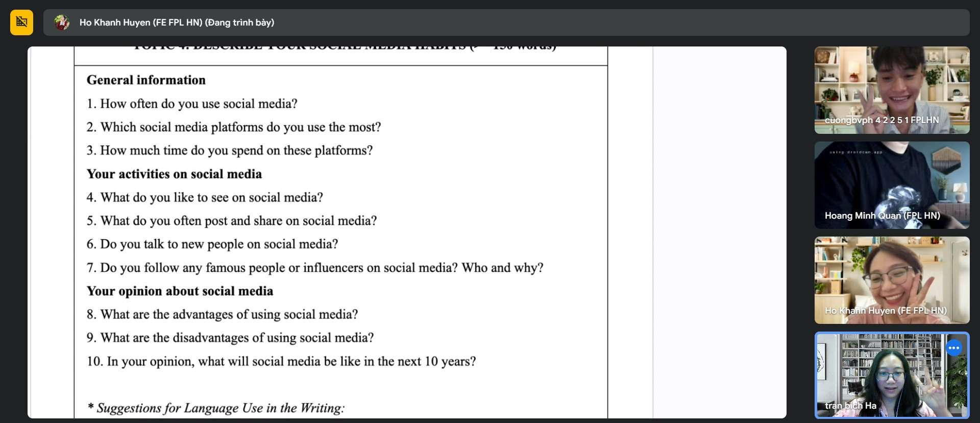Click the 'Hoang Minh Quan (FPL HN)' name label
980x423 pixels.
point(882,216)
